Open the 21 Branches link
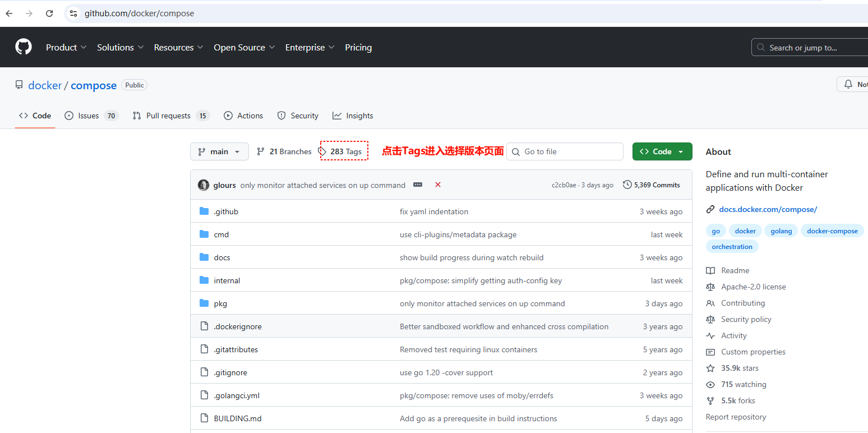The image size is (868, 433). tap(284, 151)
